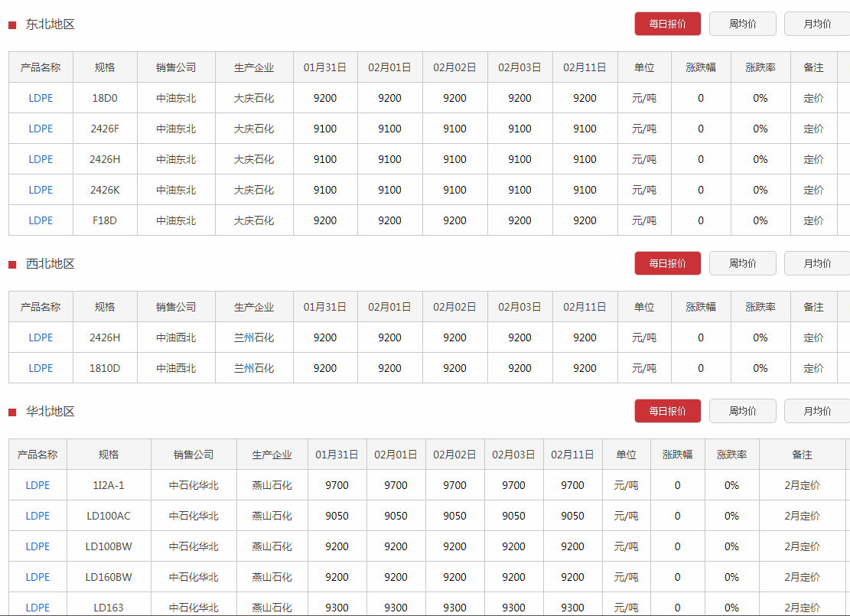Viewport: 850px width, 616px height.
Task: Switch to 月均价 in 东北地区 section
Action: 816,24
